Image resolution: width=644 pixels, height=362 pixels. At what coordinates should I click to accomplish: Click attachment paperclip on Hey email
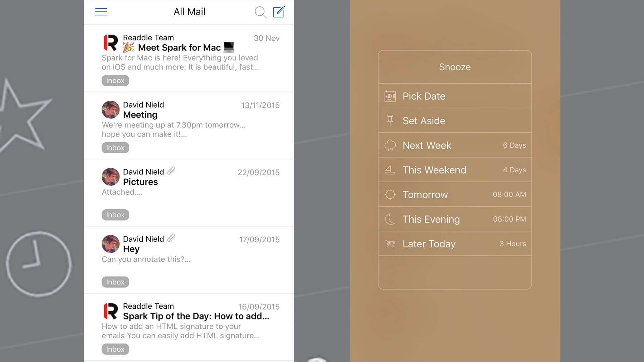coord(171,238)
